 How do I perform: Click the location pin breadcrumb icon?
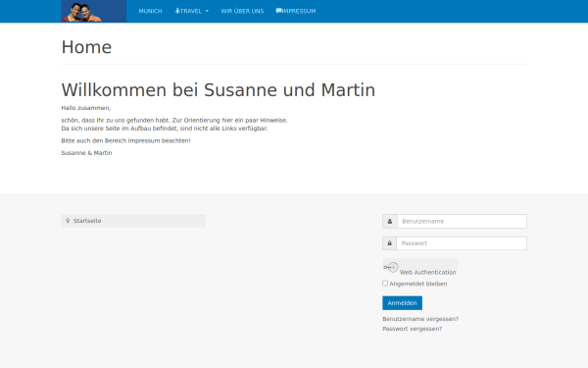pos(68,221)
